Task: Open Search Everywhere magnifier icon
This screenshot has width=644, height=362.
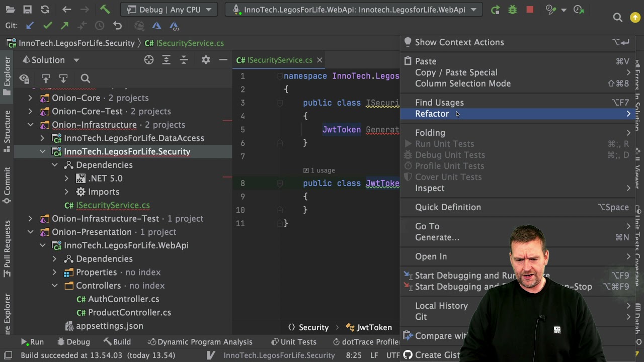Action: coord(618,18)
